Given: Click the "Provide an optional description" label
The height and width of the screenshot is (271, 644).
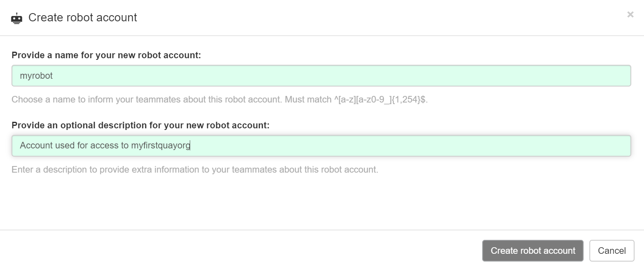Looking at the screenshot, I should coord(140,125).
